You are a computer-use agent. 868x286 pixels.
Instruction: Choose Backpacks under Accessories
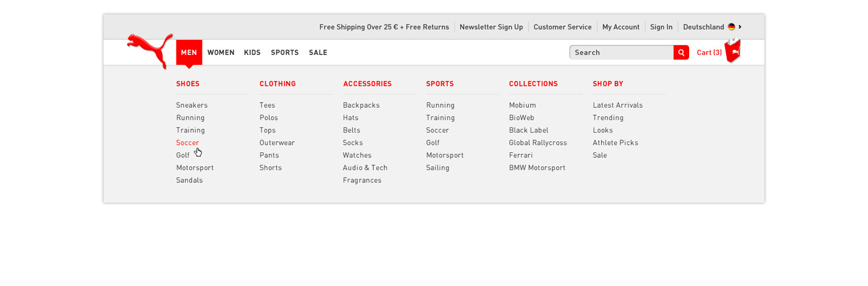pos(361,105)
